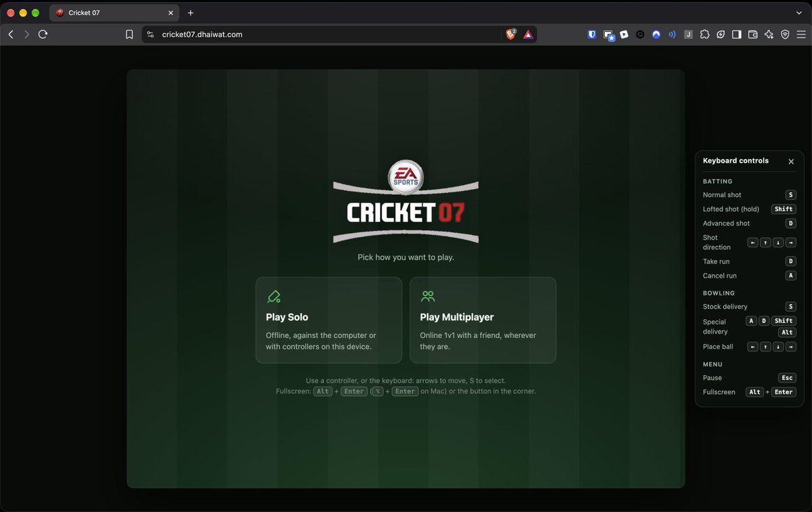This screenshot has width=812, height=512.
Task: Click the S key next to Stock delivery
Action: (790, 307)
